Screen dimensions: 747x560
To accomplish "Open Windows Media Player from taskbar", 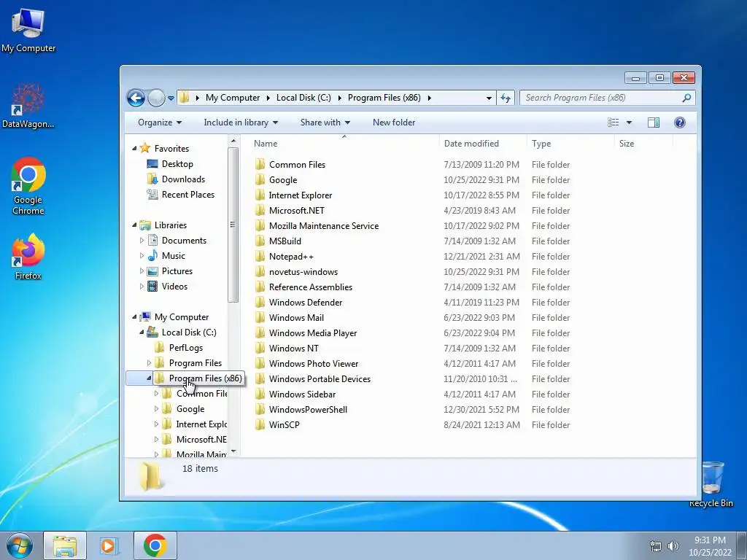I will [109, 545].
